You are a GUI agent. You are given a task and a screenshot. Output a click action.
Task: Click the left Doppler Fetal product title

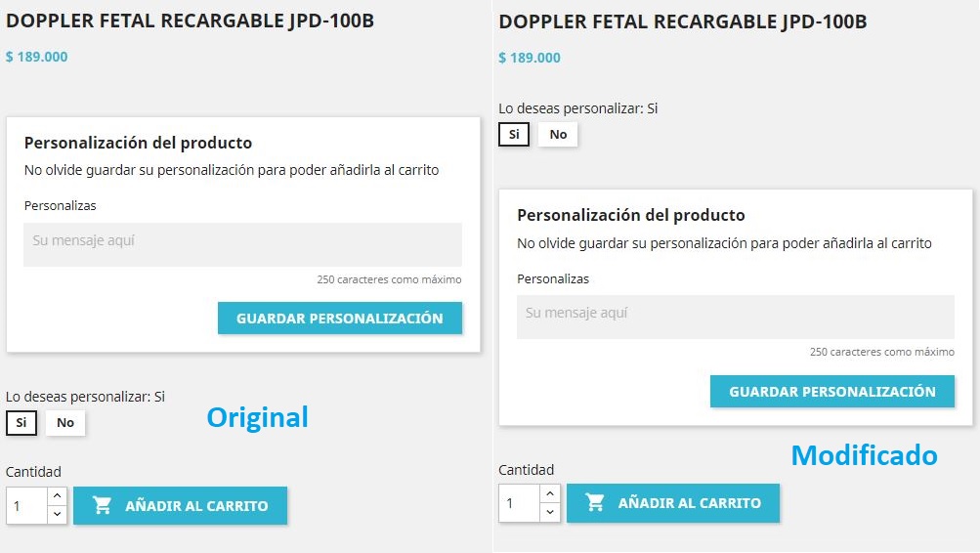pyautogui.click(x=190, y=21)
